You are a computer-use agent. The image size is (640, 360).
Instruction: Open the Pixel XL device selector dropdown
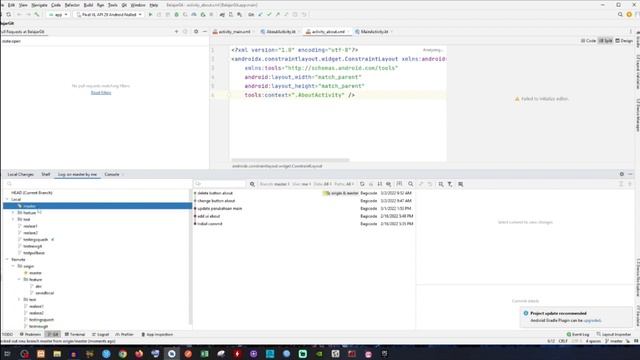[109, 15]
